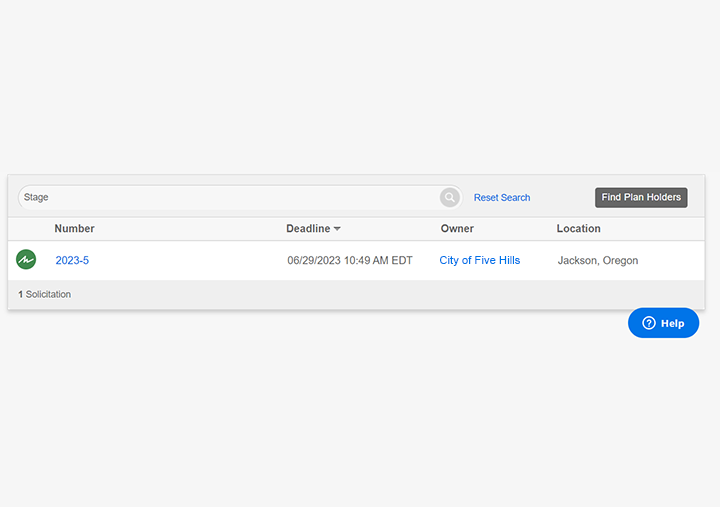Select the empty row space after 2023-5
720x507 pixels.
(x=180, y=261)
